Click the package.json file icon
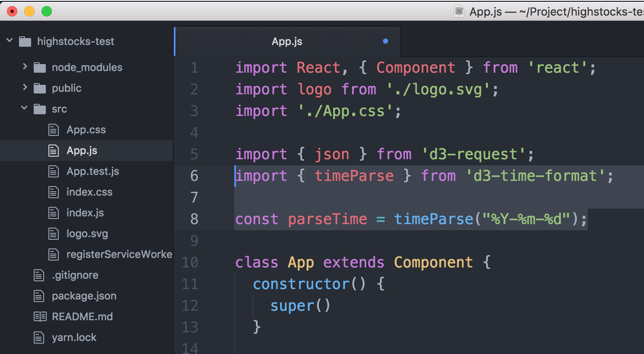 click(x=39, y=296)
